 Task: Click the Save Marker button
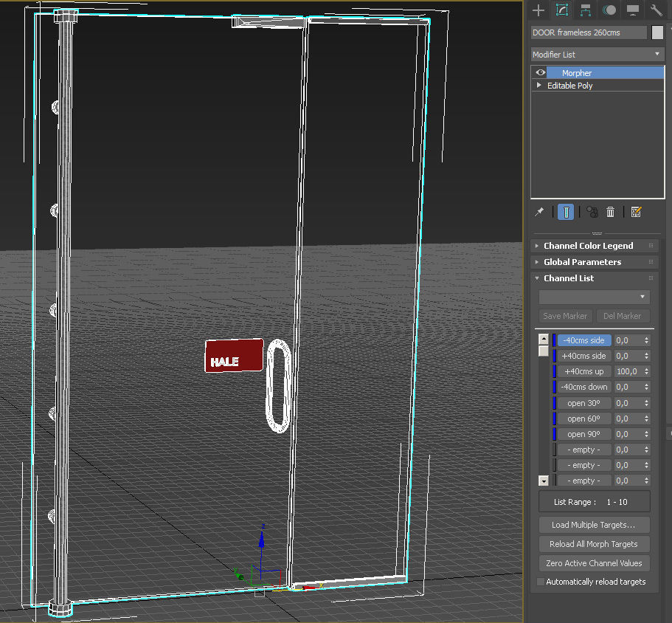pos(565,316)
